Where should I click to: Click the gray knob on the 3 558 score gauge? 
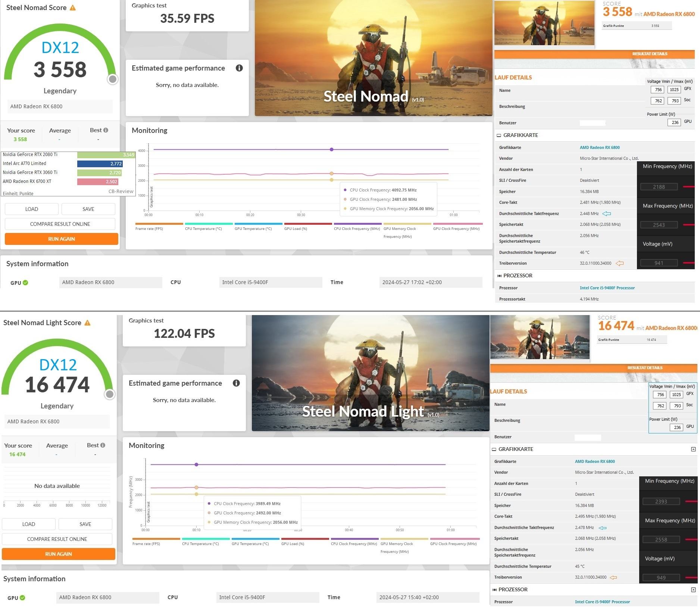coord(112,79)
